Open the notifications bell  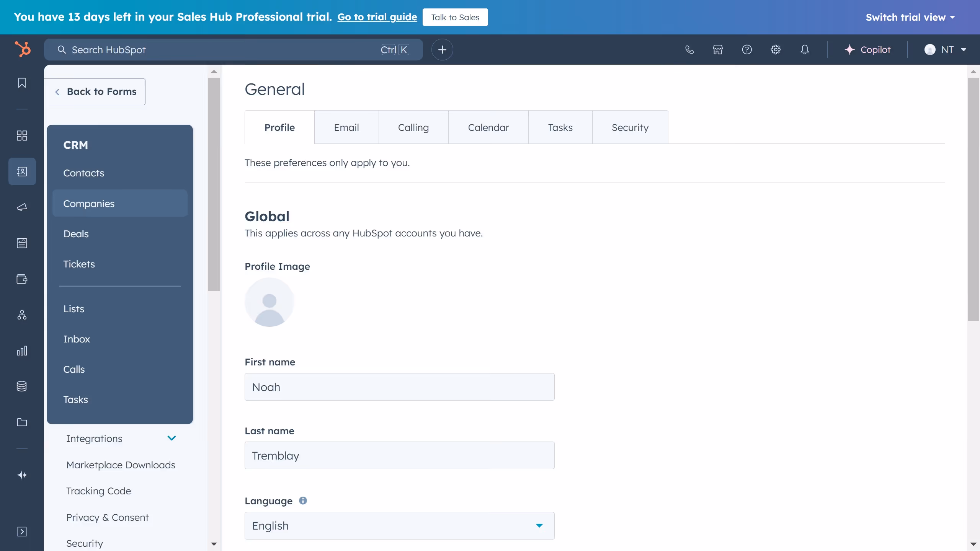(x=805, y=49)
